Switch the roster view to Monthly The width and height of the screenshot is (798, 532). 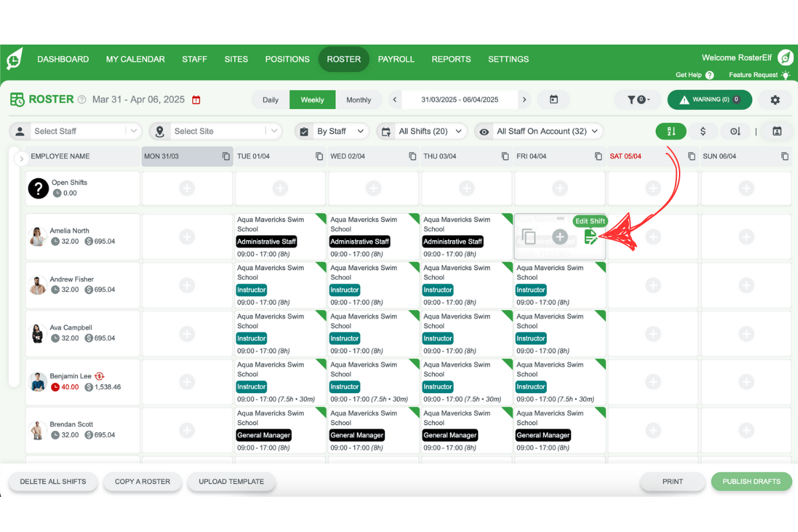pyautogui.click(x=359, y=99)
